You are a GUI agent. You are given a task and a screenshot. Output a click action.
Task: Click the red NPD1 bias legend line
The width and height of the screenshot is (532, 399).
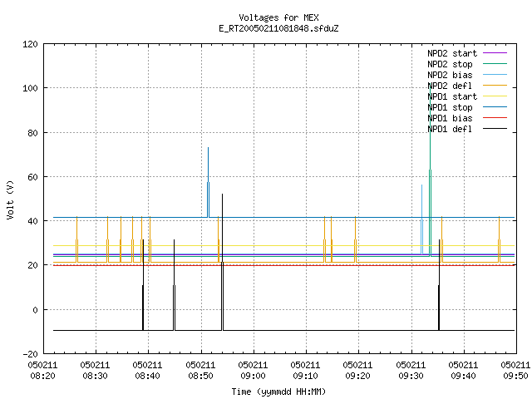coord(495,118)
